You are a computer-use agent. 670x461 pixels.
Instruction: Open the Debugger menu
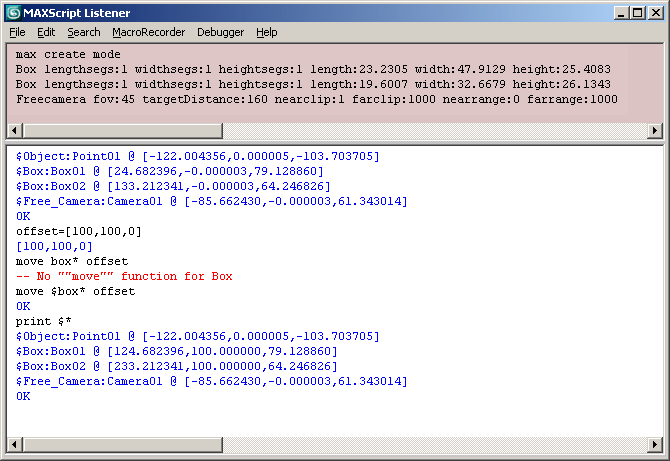220,32
